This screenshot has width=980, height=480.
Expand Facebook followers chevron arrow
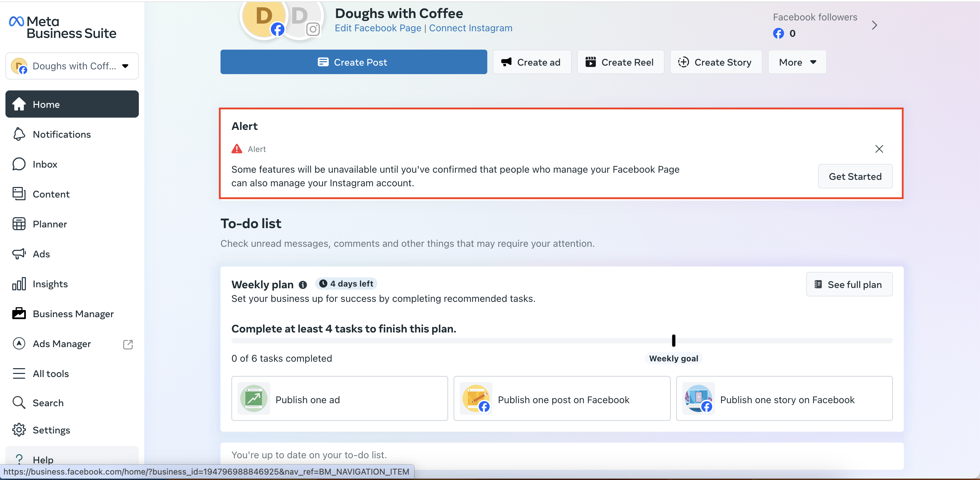(874, 25)
